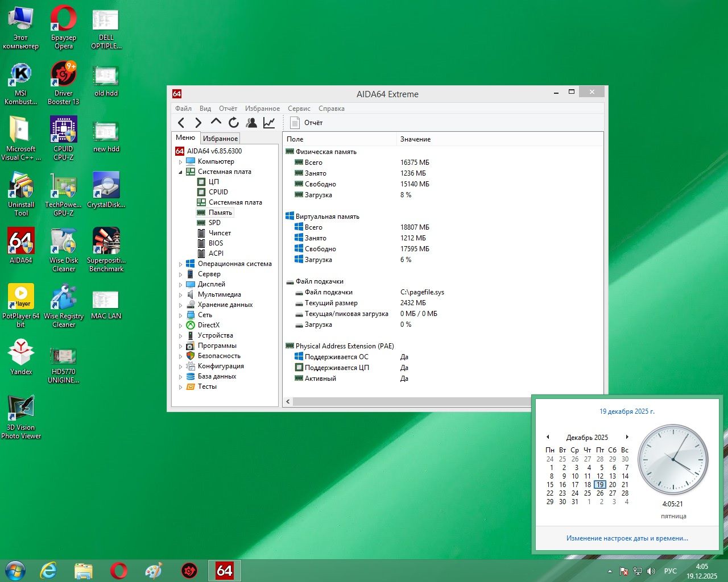Click the Forward arrow in AIDA64 toolbar
The width and height of the screenshot is (728, 582).
(x=198, y=122)
